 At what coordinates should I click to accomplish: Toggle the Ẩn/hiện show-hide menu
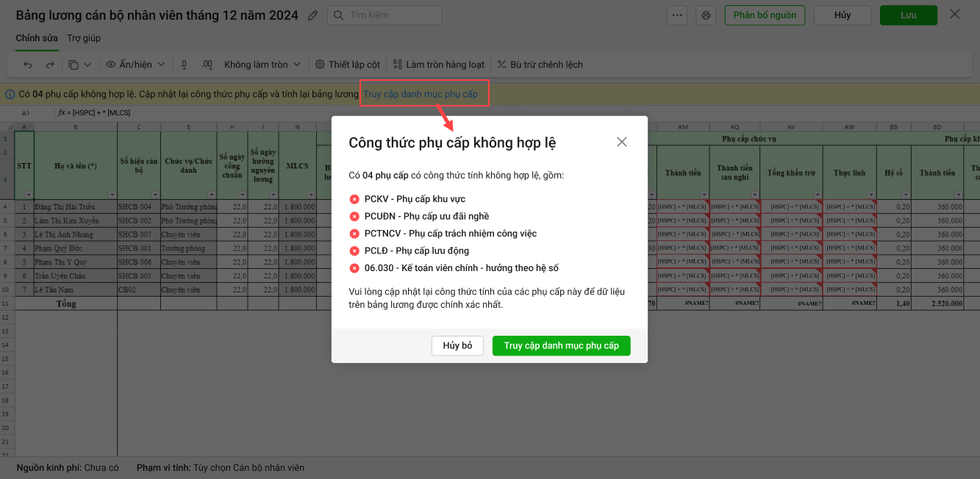(135, 65)
